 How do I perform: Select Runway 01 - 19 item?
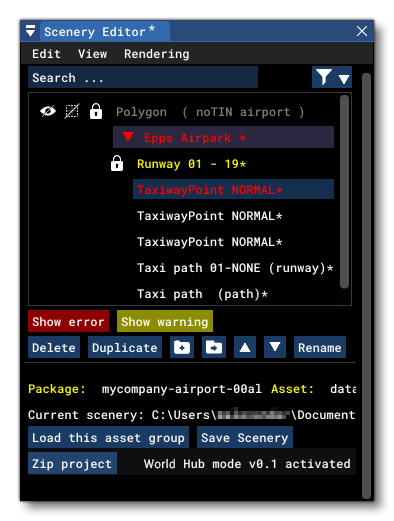[x=192, y=164]
